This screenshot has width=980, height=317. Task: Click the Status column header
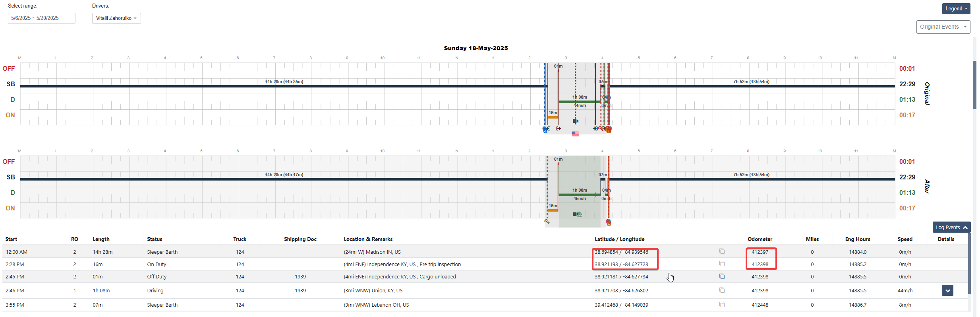(x=155, y=239)
